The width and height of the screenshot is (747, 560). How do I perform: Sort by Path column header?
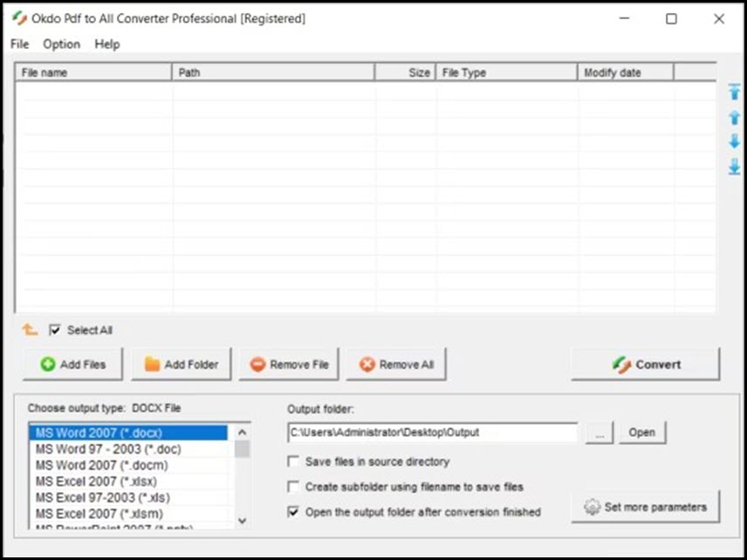pyautogui.click(x=273, y=72)
